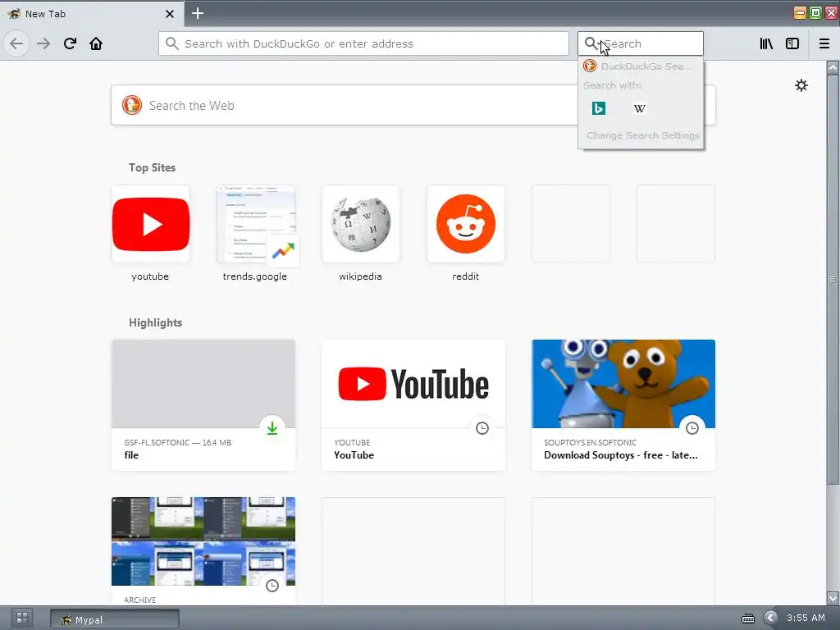Toggle the sidebar view icon
Image resolution: width=840 pixels, height=630 pixels.
coord(792,43)
